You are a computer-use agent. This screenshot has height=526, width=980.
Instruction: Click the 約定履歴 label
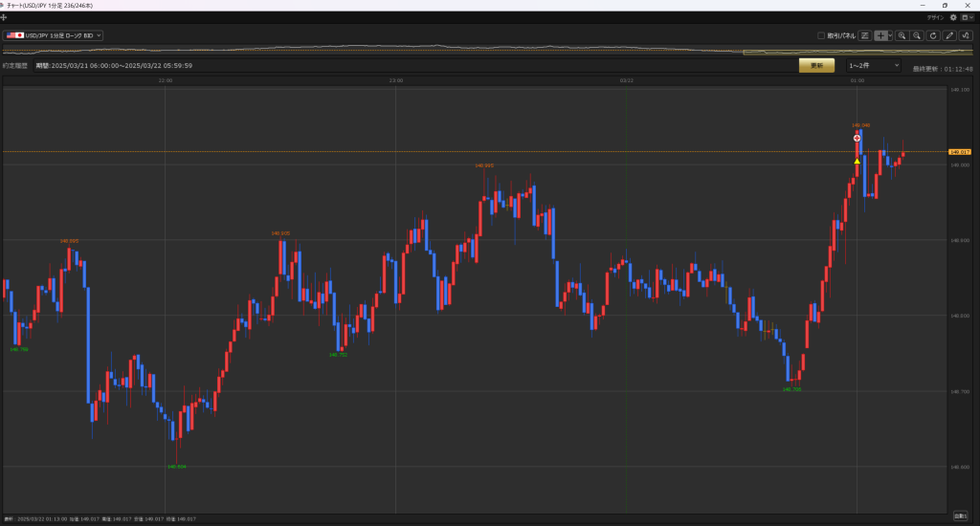point(15,66)
